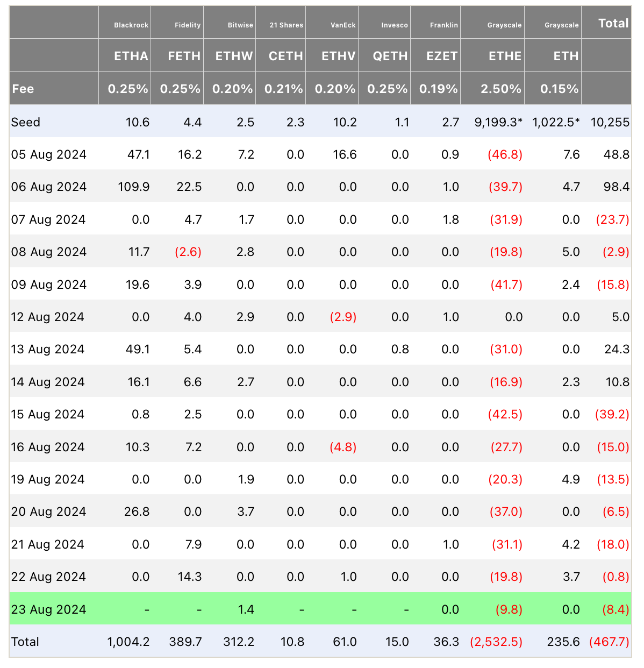This screenshot has height=668, width=644.
Task: Select the VanEck issuer label
Action: (x=343, y=25)
